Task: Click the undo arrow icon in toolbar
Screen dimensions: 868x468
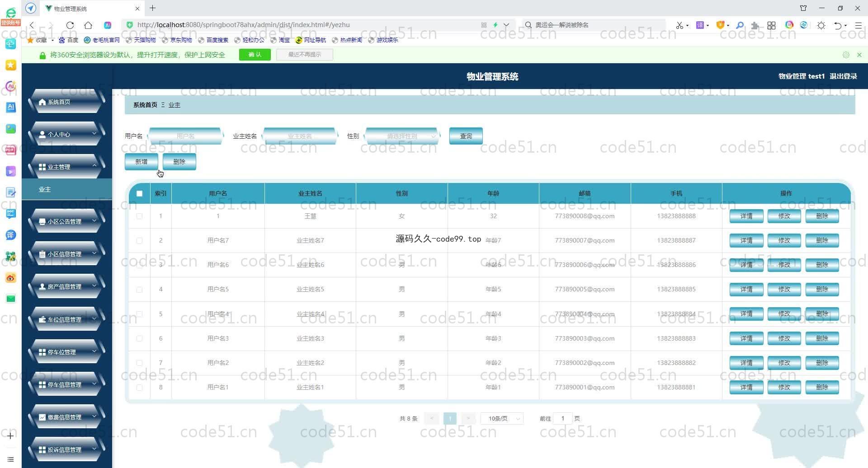Action: [838, 25]
